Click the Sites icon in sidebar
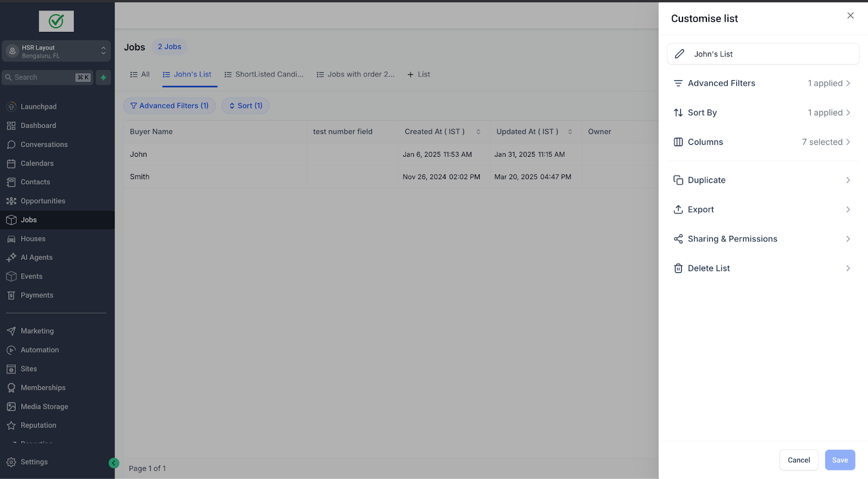This screenshot has height=479, width=868. click(11, 369)
